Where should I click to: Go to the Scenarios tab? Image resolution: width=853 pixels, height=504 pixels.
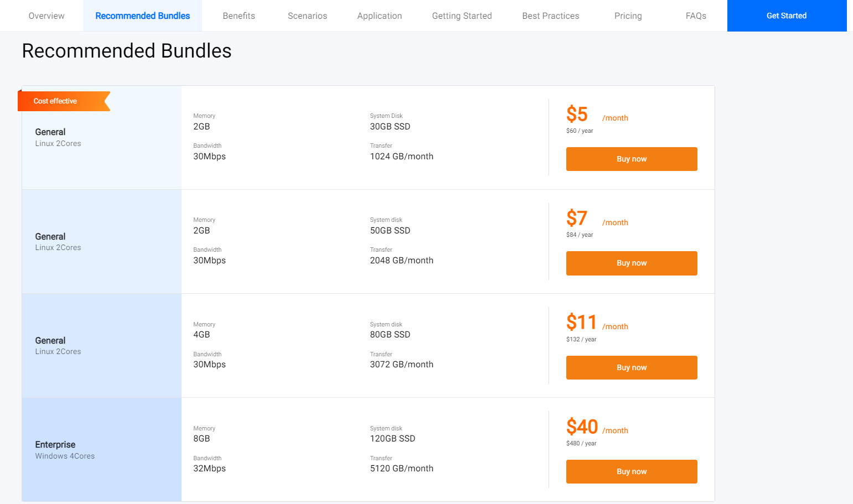coord(307,16)
